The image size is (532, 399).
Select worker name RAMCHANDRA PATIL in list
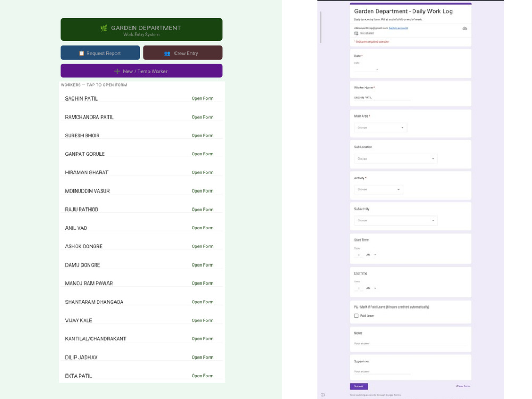click(x=89, y=117)
